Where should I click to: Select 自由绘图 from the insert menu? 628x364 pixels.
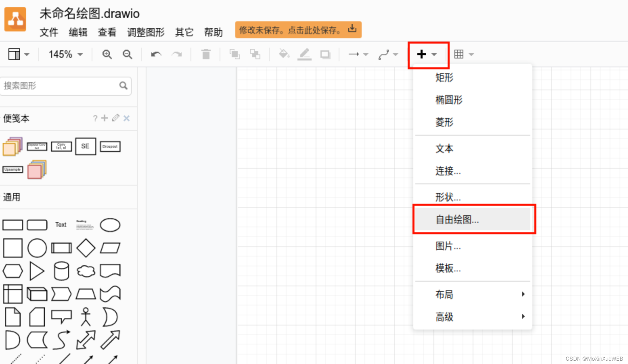coord(457,219)
